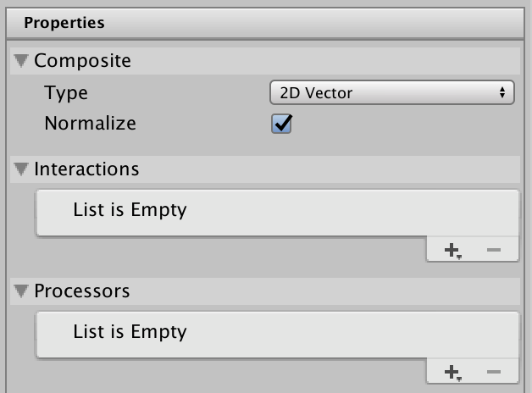Screen dimensions: 532x393
Task: Click the Interactions section heading text
Action: point(86,169)
